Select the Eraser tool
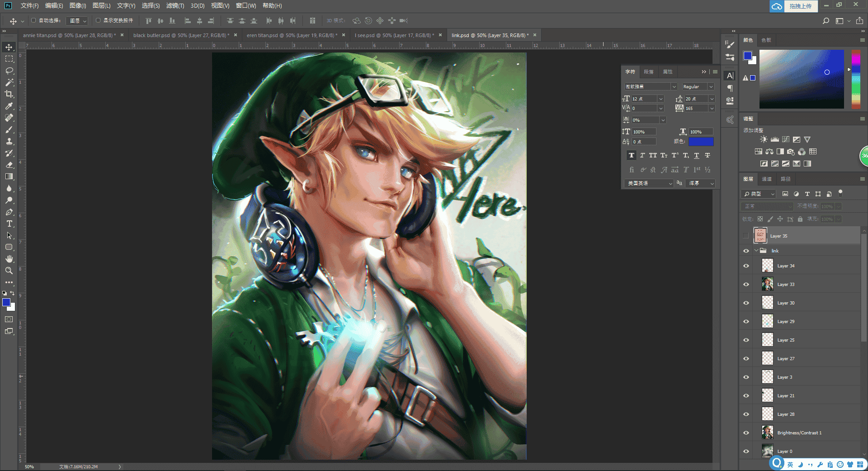 click(x=9, y=165)
